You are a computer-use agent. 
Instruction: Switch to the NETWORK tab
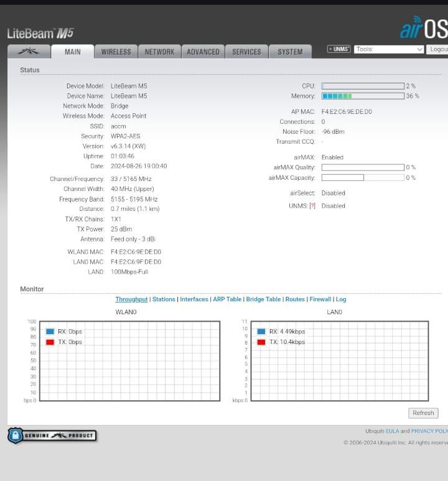point(159,52)
